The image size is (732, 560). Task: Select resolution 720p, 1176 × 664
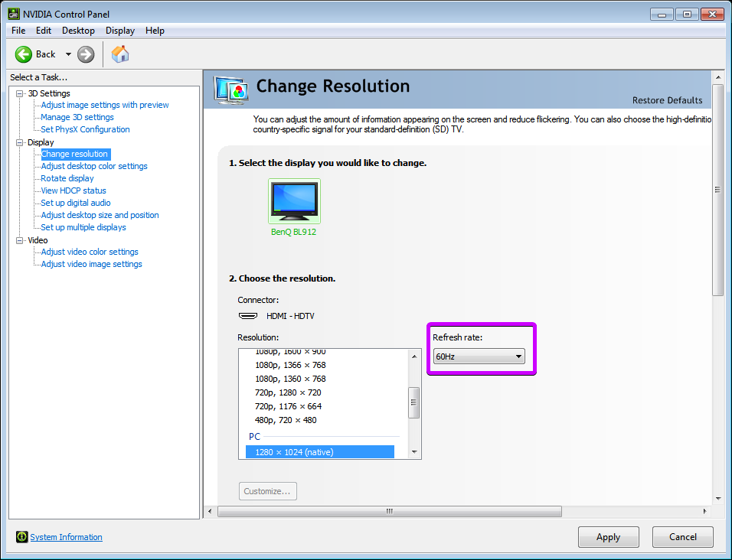click(288, 406)
